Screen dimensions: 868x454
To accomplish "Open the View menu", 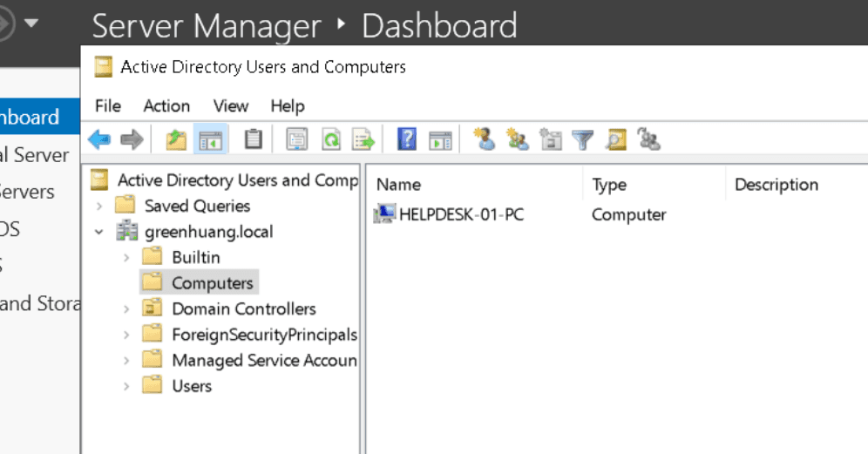I will click(x=231, y=105).
